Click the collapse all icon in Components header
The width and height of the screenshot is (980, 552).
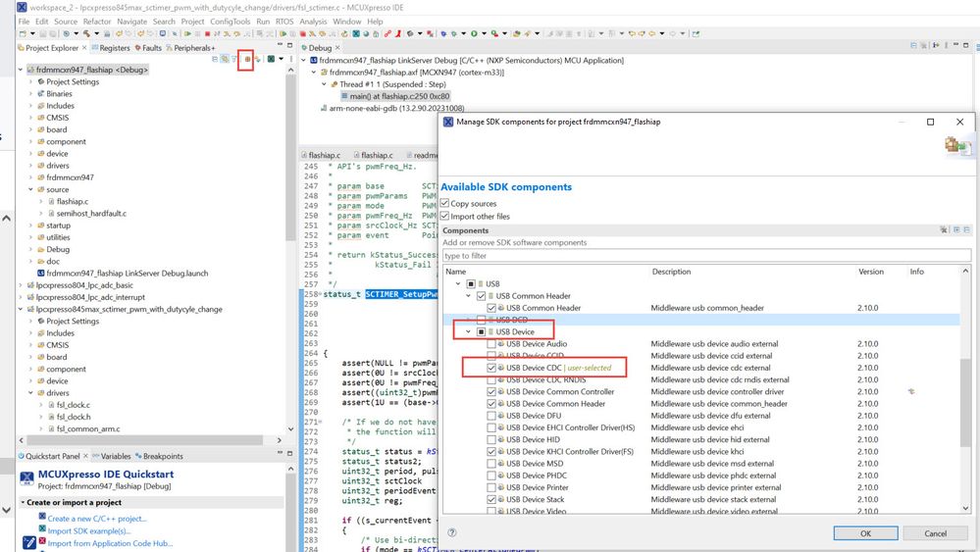click(x=966, y=229)
